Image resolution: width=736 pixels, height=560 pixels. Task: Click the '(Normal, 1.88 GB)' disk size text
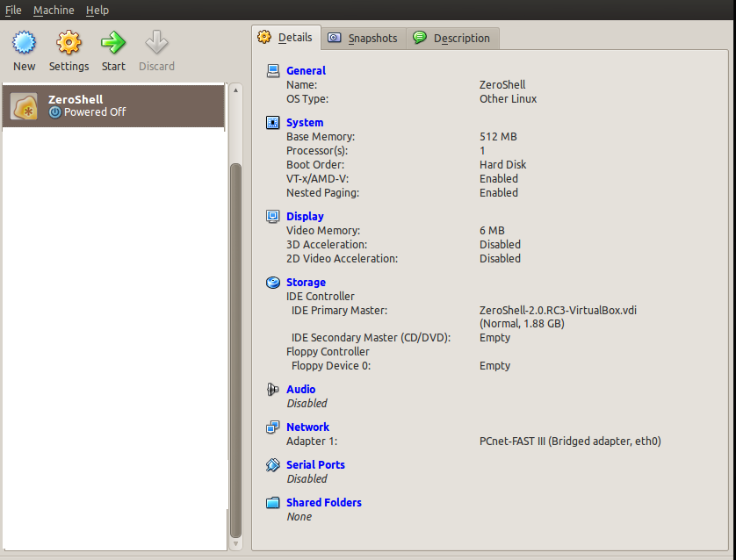(x=522, y=324)
